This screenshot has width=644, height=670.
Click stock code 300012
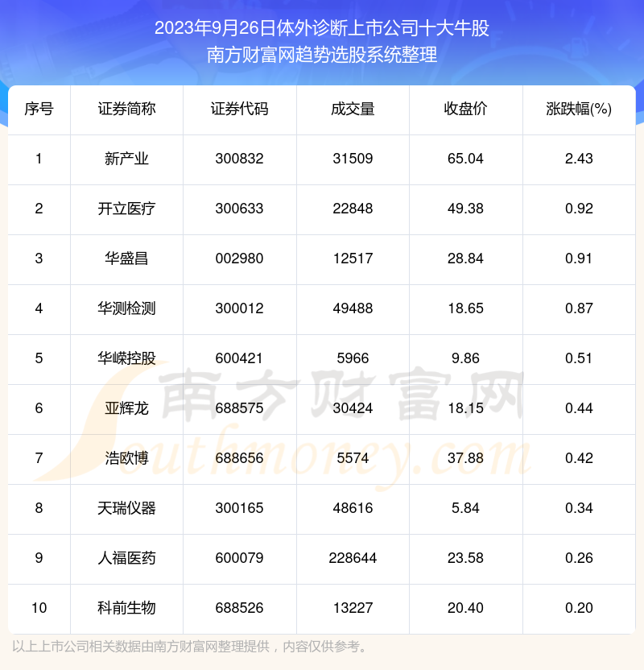[x=239, y=308]
